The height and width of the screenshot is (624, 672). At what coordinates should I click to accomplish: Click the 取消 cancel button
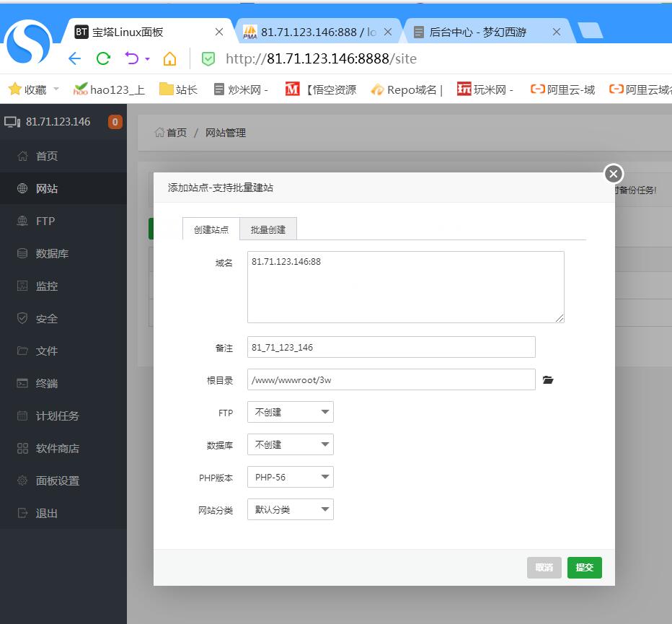(x=544, y=568)
